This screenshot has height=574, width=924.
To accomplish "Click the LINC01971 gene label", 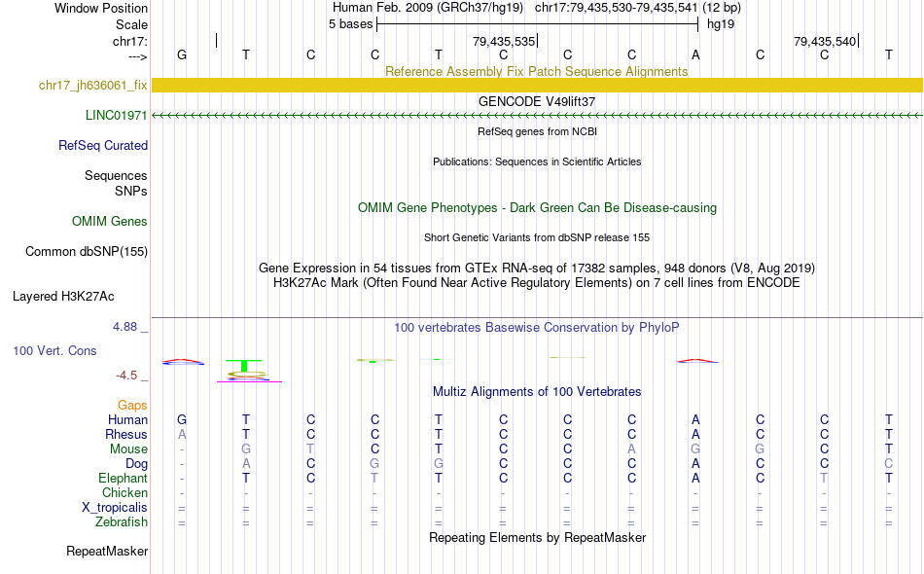I will pos(116,115).
